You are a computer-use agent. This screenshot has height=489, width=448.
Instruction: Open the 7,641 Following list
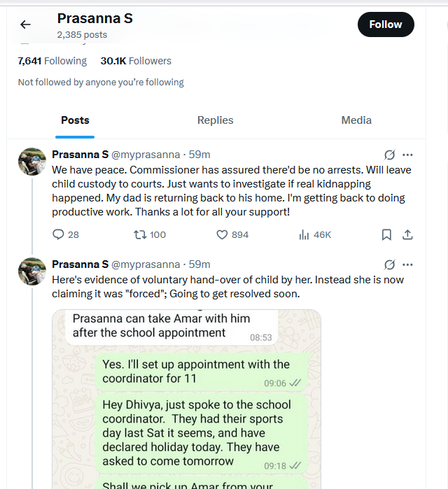coord(52,61)
